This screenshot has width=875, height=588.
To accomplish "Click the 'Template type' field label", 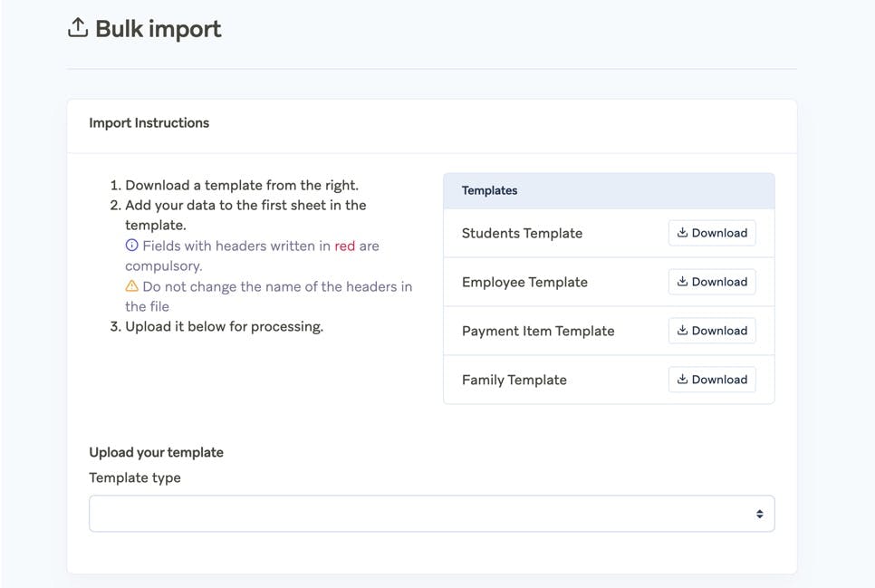I will 135,477.
